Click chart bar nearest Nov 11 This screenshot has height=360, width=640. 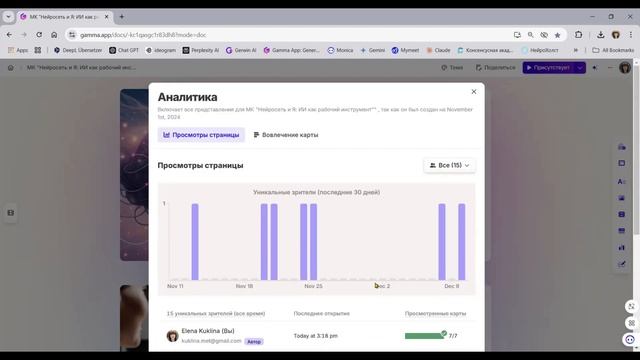click(195, 242)
